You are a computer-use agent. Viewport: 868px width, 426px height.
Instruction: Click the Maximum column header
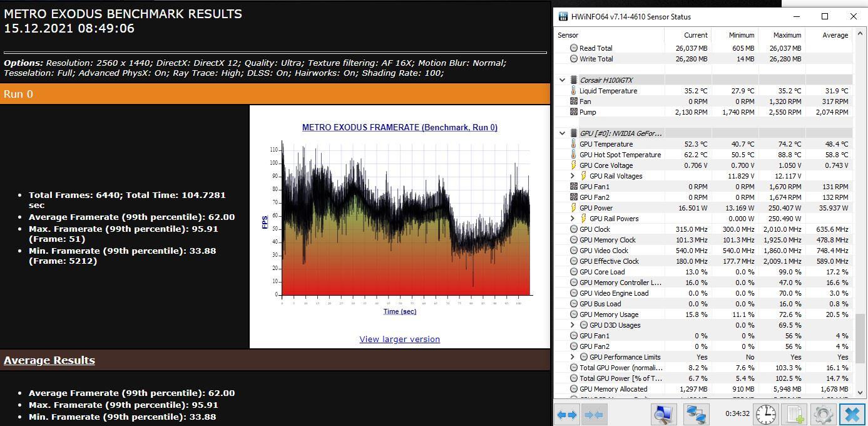coord(782,35)
